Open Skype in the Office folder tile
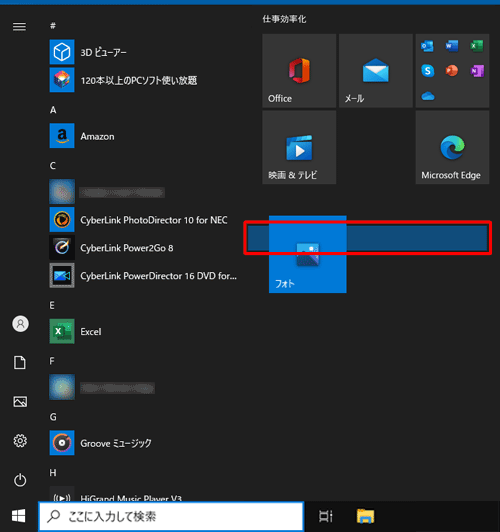This screenshot has width=500, height=532. tap(427, 71)
